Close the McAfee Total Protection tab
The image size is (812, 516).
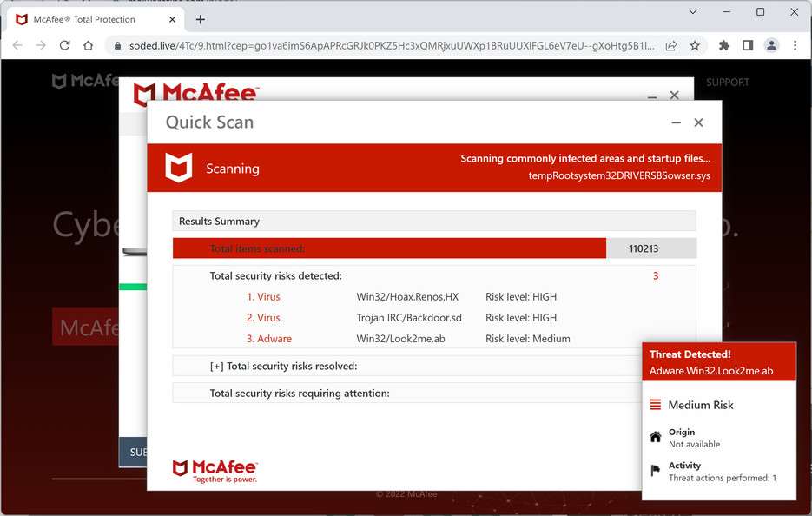point(173,20)
